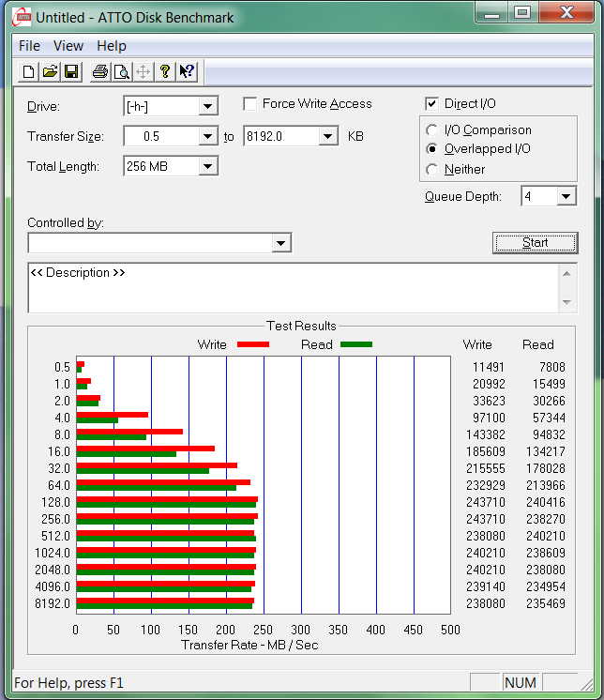Click the 2.0 row read value 30266

[x=549, y=401]
